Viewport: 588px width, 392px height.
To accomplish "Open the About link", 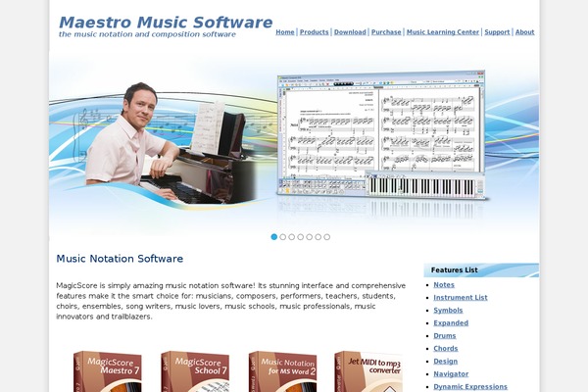I will click(524, 32).
